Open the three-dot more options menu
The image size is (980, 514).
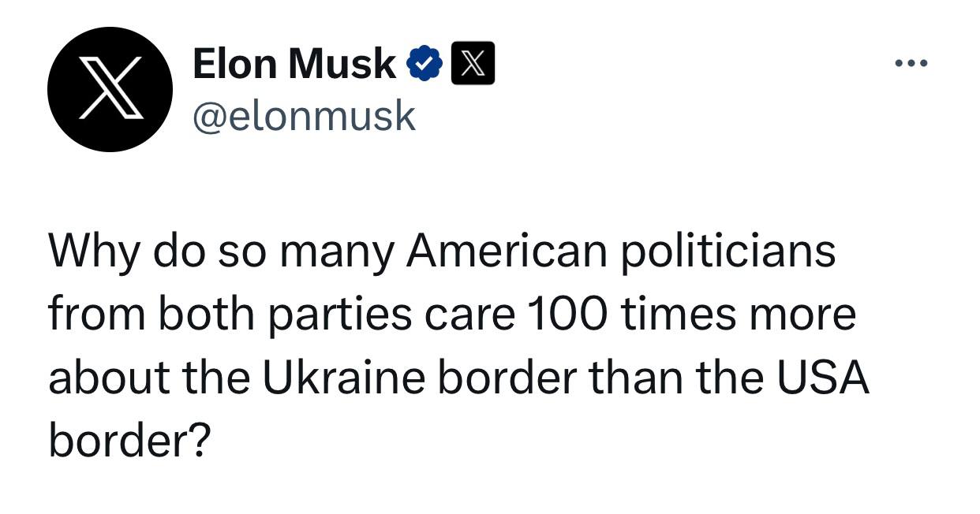point(912,63)
